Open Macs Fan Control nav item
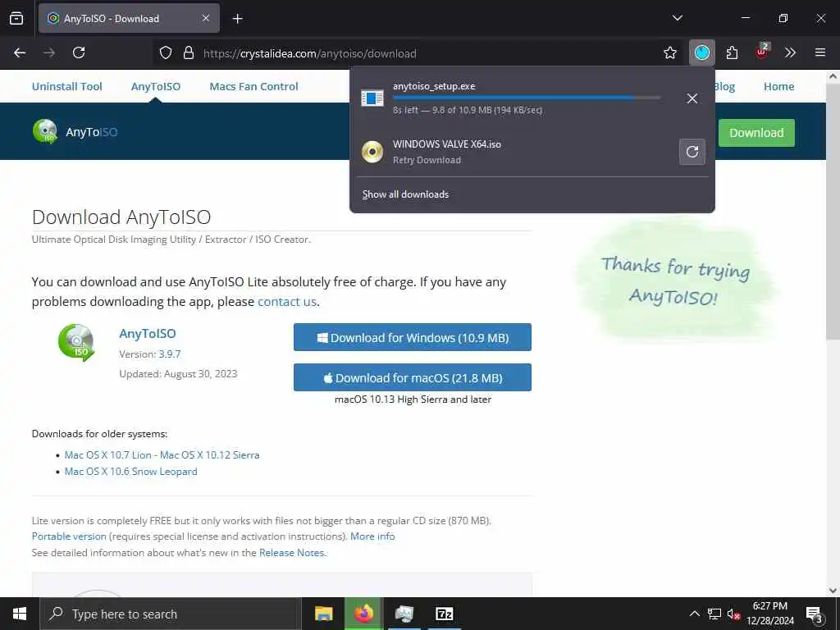 254,86
